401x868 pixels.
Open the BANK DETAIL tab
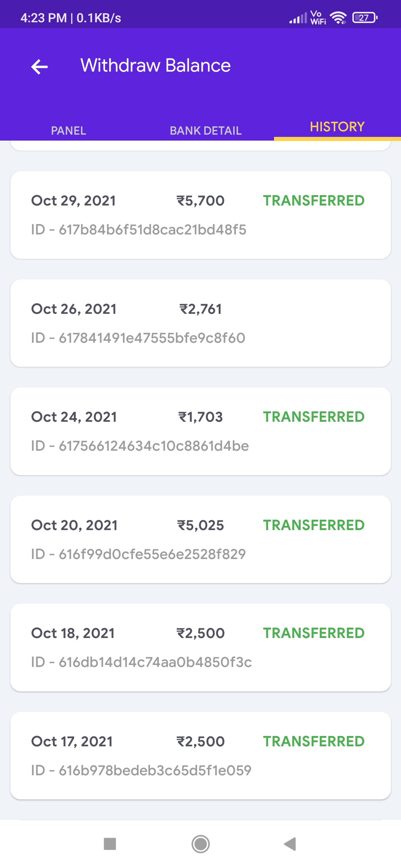pyautogui.click(x=206, y=131)
